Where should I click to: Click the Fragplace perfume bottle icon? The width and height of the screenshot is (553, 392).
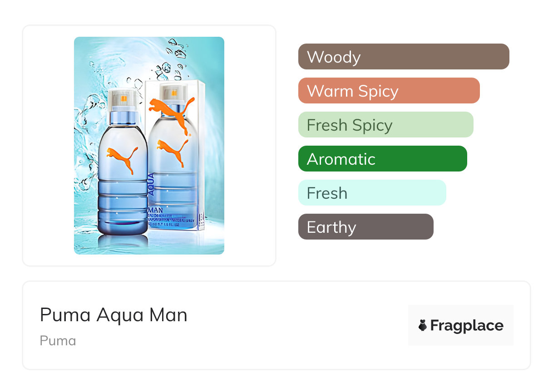(x=423, y=325)
